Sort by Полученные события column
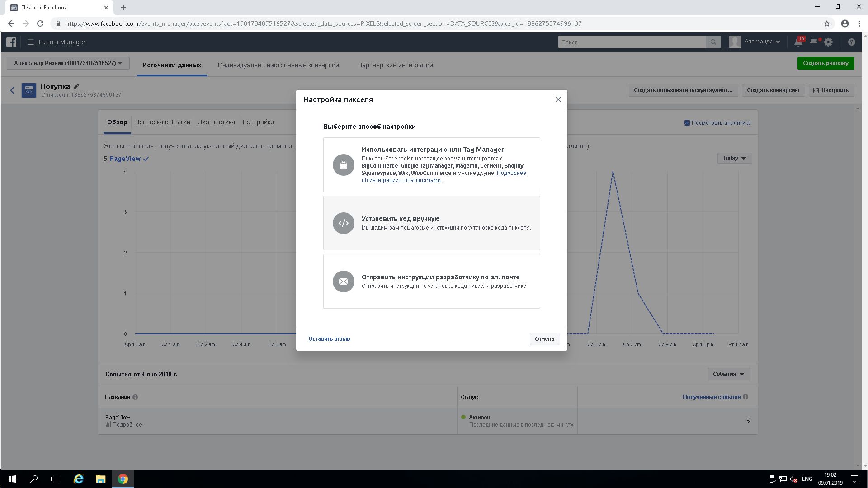The width and height of the screenshot is (868, 488). 712,397
